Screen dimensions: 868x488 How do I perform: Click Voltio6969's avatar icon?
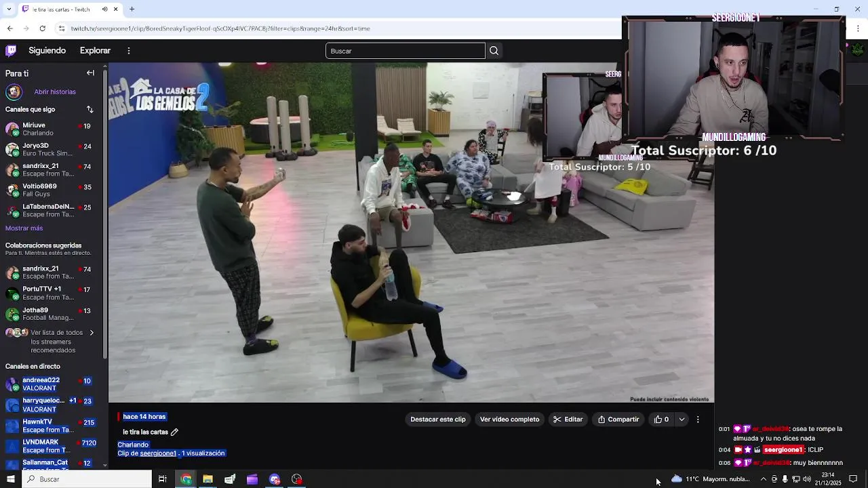click(12, 190)
